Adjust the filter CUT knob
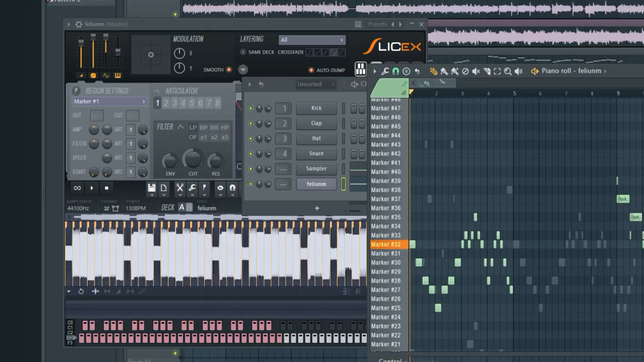The width and height of the screenshot is (644, 362). (193, 159)
